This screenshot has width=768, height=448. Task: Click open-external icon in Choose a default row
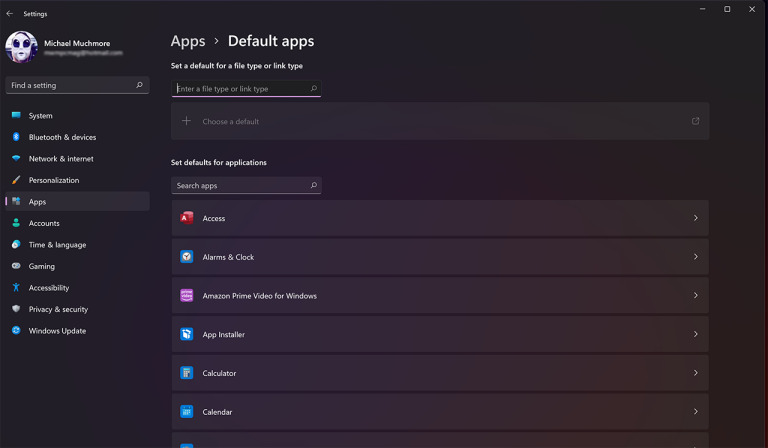point(696,121)
